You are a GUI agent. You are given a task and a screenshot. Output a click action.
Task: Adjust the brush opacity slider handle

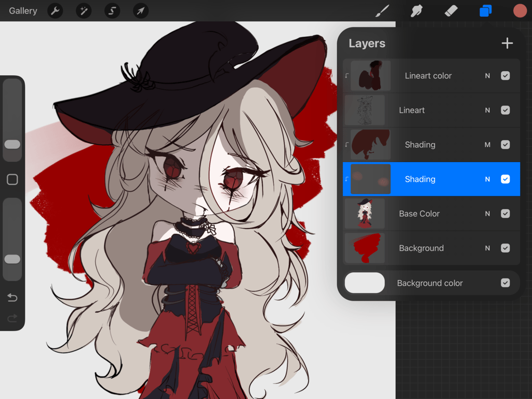point(12,259)
